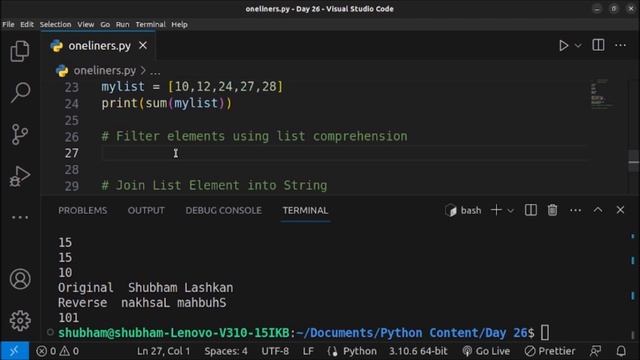
Task: Open the Run menu
Action: [122, 24]
